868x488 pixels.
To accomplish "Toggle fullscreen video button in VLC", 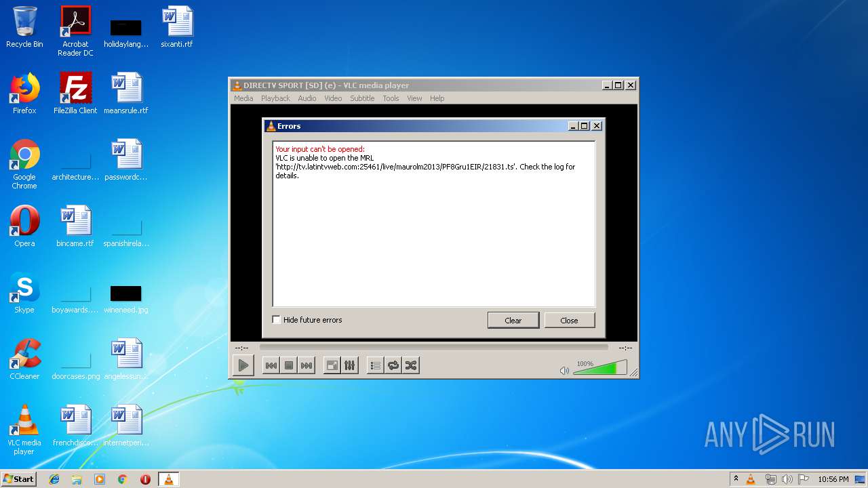I will 332,365.
